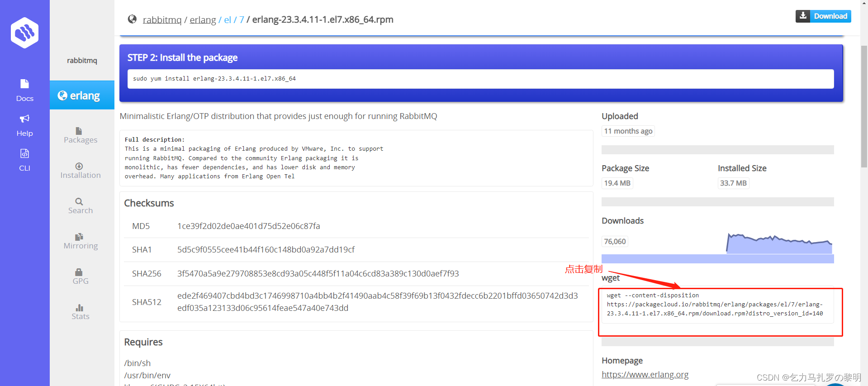Viewport: 868px width, 386px height.
Task: Click the Search magnifier icon in sidebar
Action: click(79, 201)
